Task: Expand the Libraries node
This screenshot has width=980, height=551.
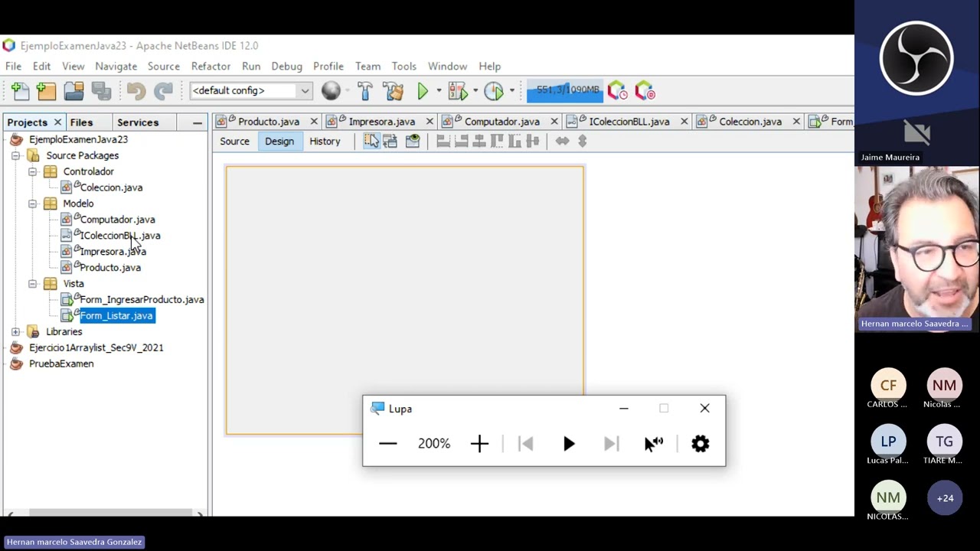Action: 15,332
